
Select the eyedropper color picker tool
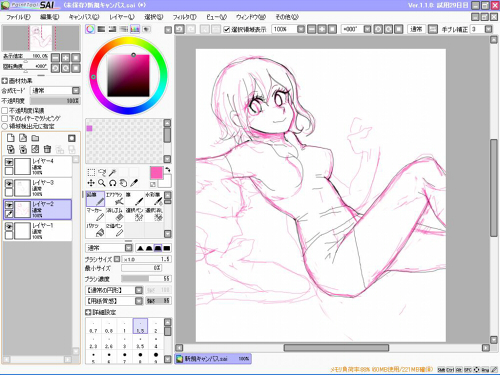pyautogui.click(x=134, y=183)
